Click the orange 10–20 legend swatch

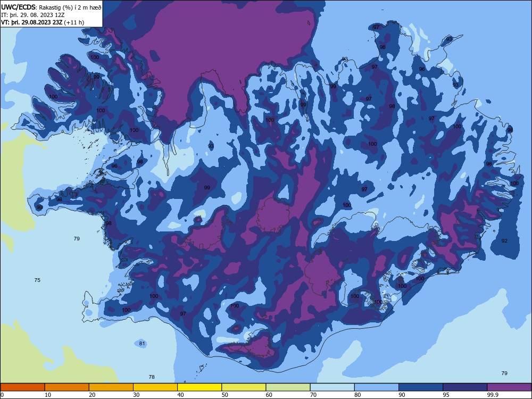(x=67, y=387)
